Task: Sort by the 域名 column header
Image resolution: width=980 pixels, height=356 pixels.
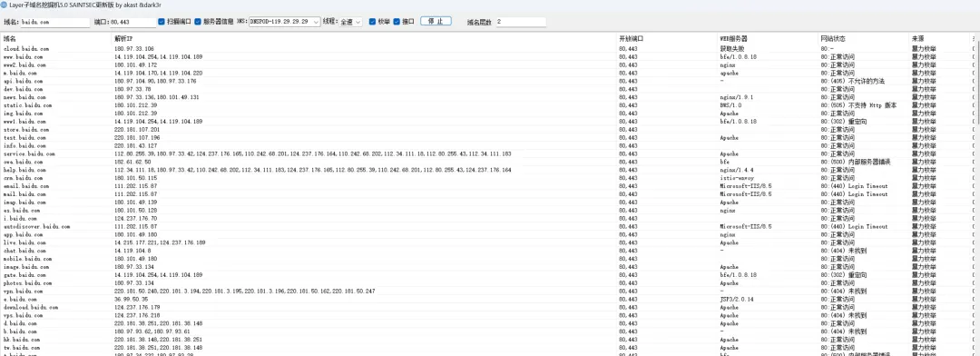Action: point(56,38)
